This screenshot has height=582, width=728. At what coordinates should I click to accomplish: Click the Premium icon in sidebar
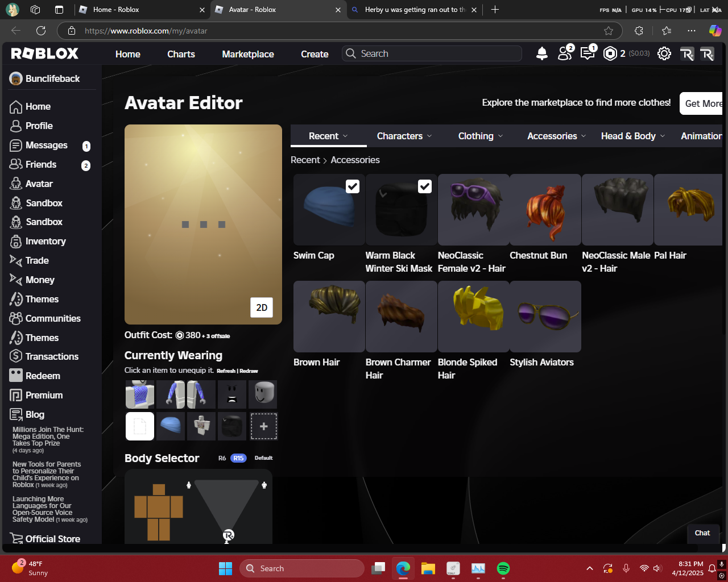(x=16, y=396)
